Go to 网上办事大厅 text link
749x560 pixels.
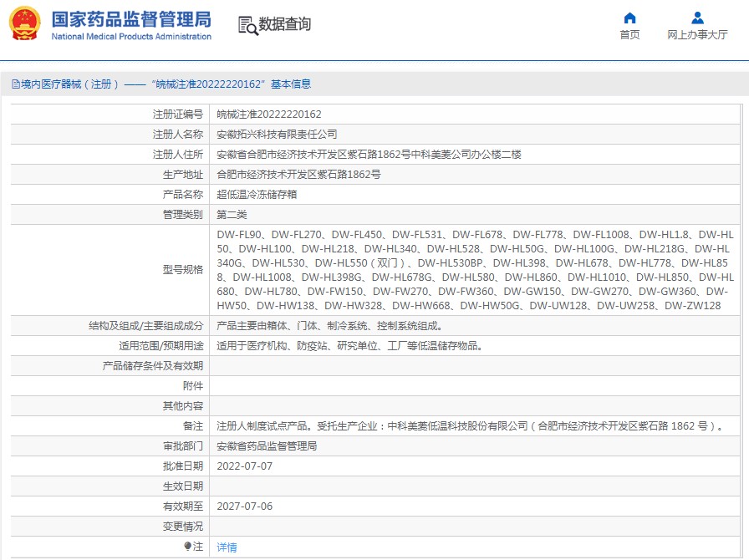697,35
